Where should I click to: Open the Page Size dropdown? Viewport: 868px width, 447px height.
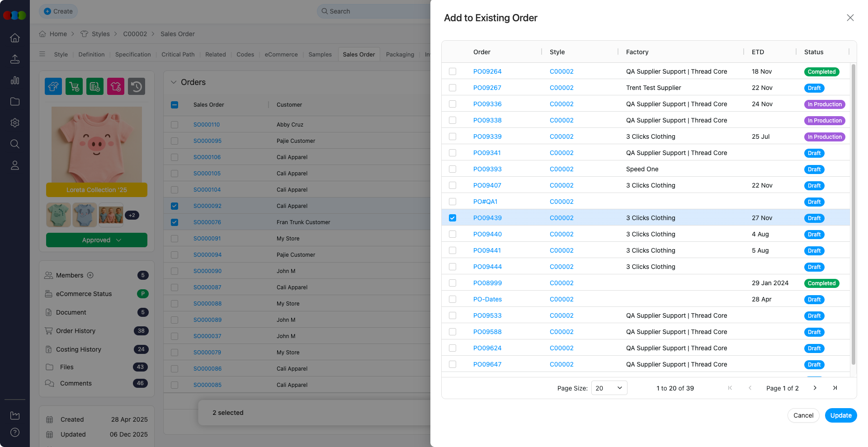609,388
